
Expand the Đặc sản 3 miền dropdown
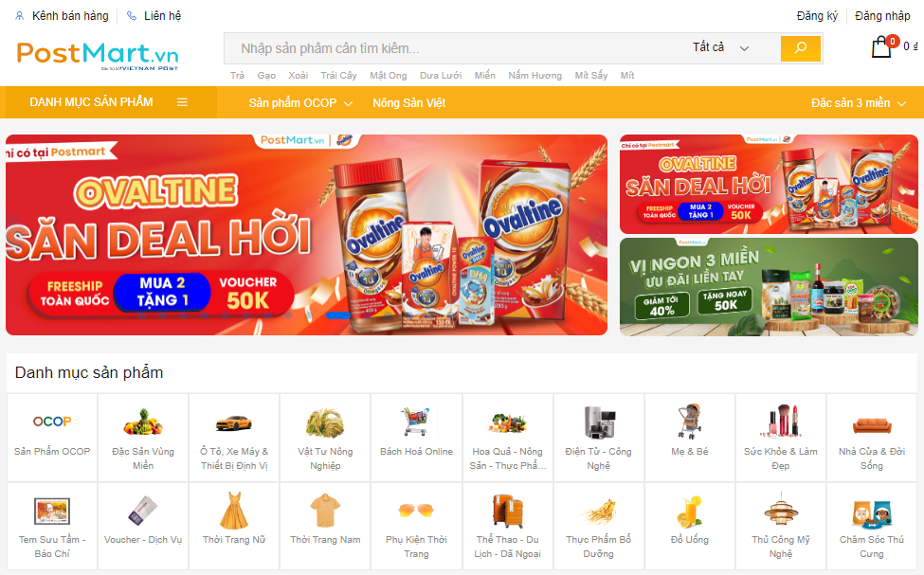pyautogui.click(x=858, y=103)
